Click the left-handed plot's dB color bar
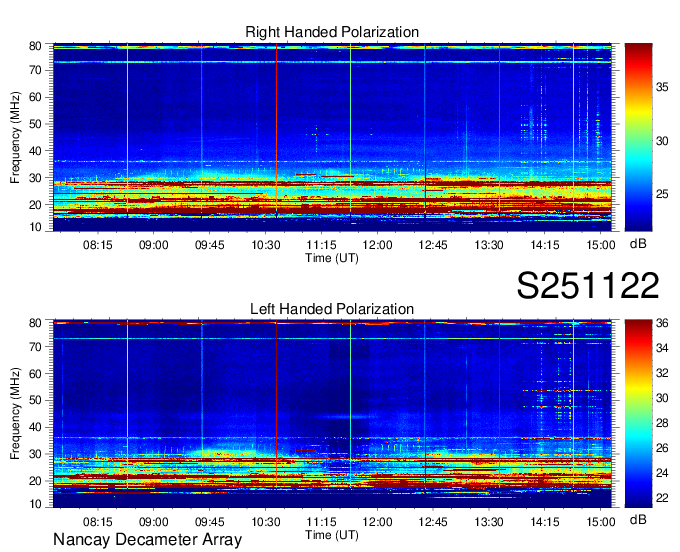 coord(640,412)
